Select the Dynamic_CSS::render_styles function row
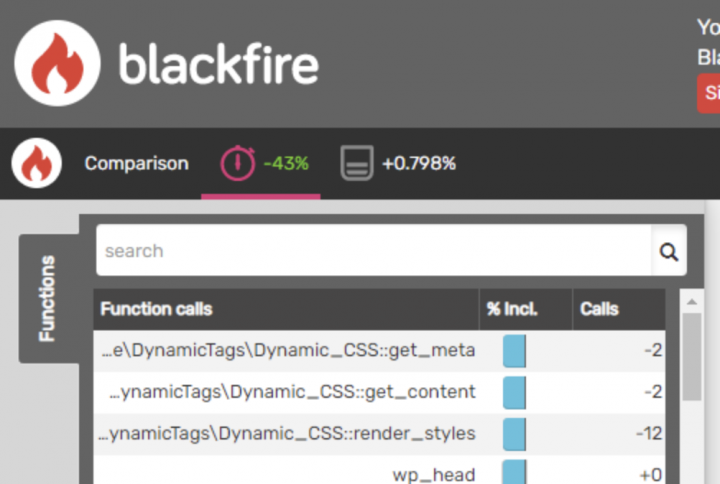 (379, 433)
